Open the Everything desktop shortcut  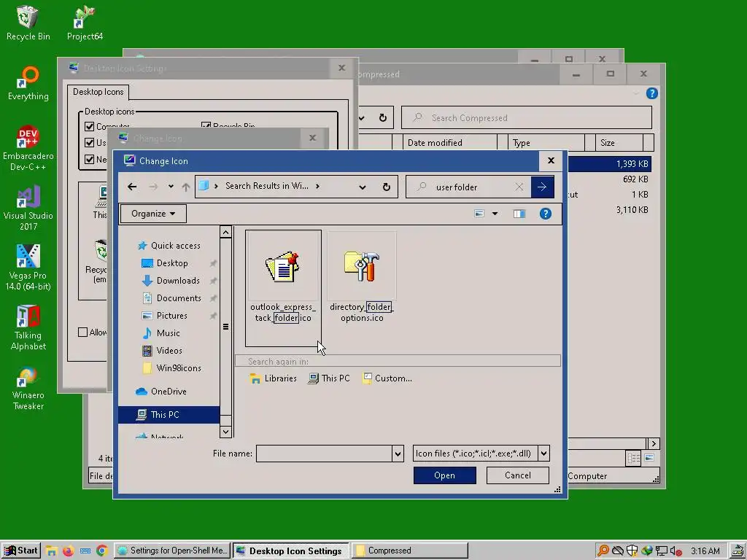pos(28,83)
